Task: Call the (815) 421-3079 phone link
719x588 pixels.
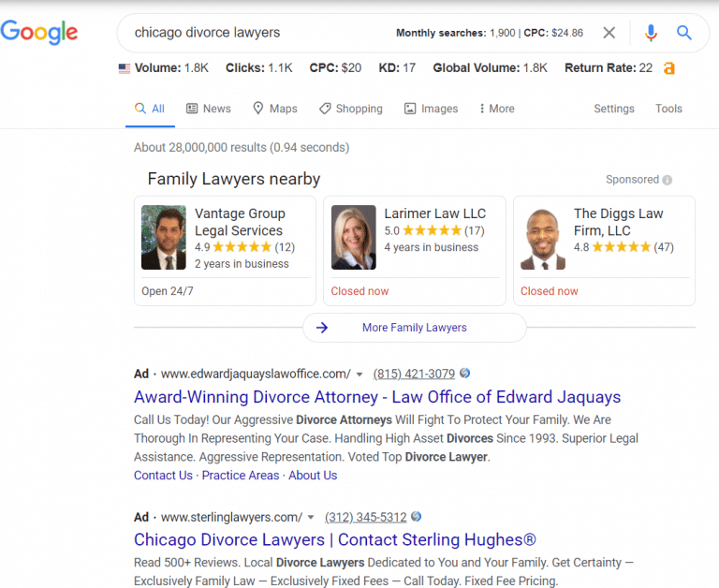Action: pyautogui.click(x=414, y=374)
